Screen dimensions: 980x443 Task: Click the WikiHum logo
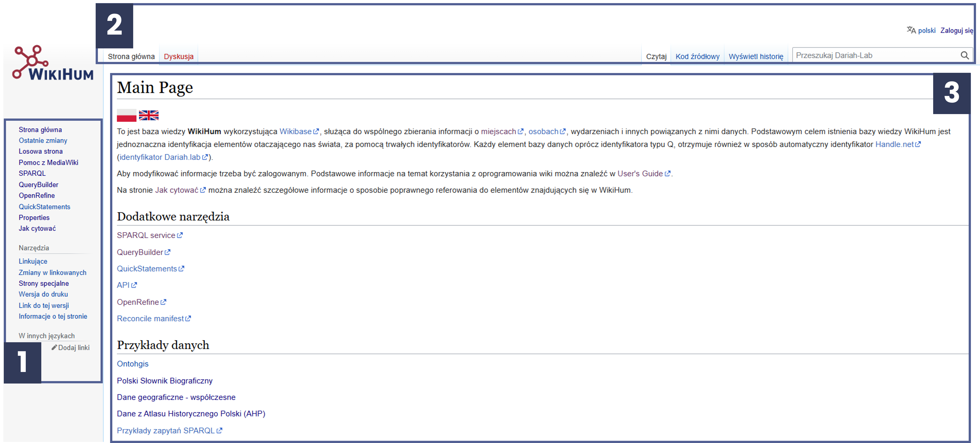pos(53,63)
